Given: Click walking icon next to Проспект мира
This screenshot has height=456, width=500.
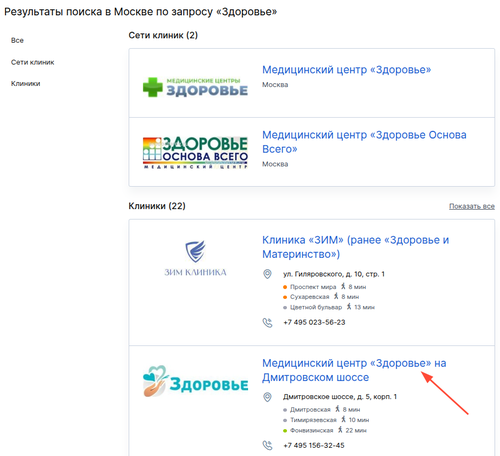Looking at the screenshot, I should click(x=343, y=286).
